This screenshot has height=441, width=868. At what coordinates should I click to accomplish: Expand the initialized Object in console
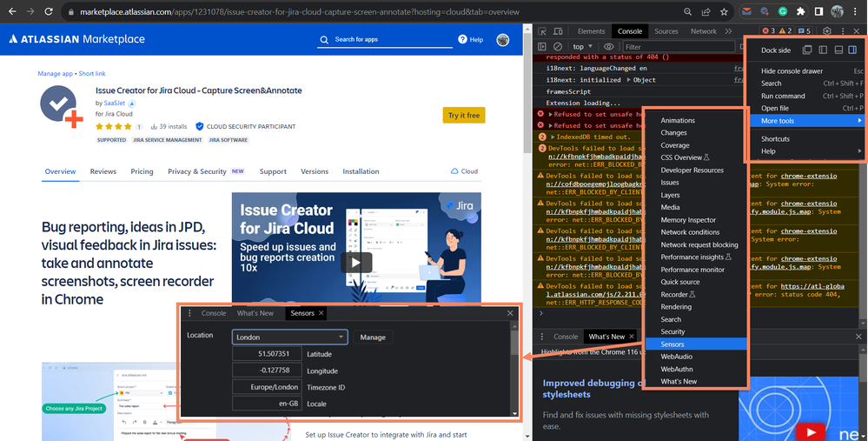627,80
